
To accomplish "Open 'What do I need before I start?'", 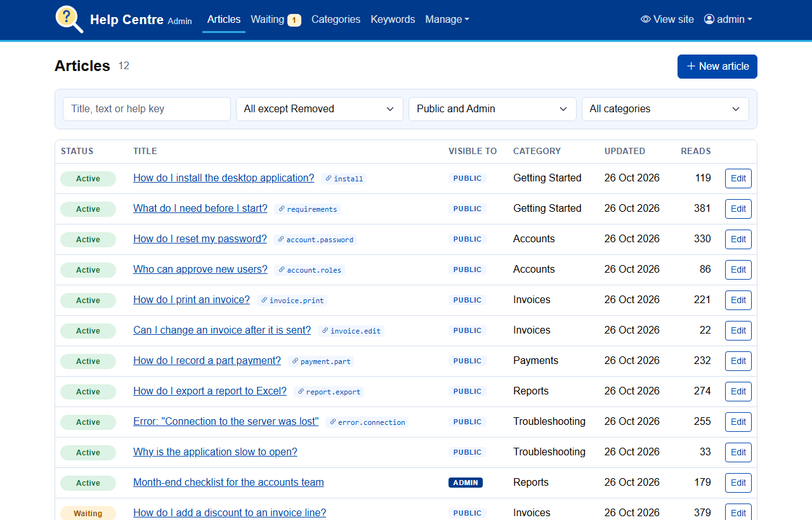I will pos(200,209).
